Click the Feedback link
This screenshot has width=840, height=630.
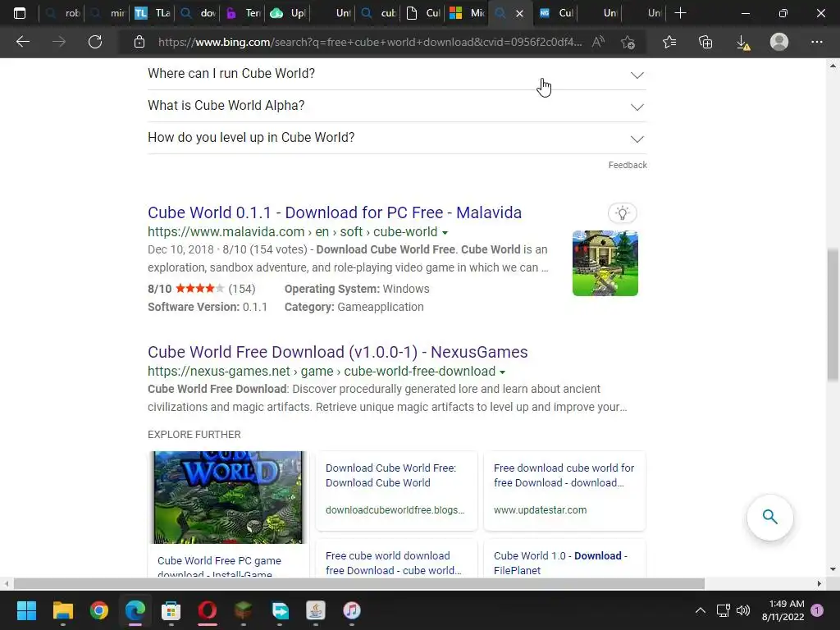coord(628,165)
